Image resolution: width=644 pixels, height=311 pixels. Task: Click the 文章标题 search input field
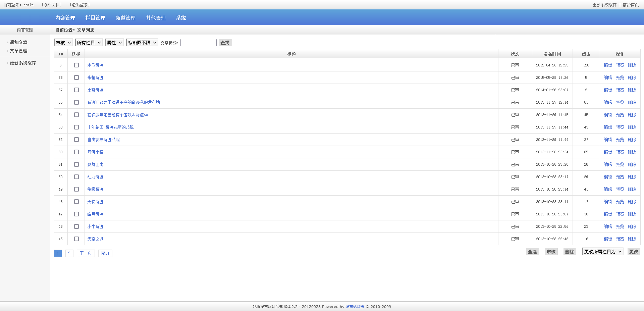click(198, 43)
